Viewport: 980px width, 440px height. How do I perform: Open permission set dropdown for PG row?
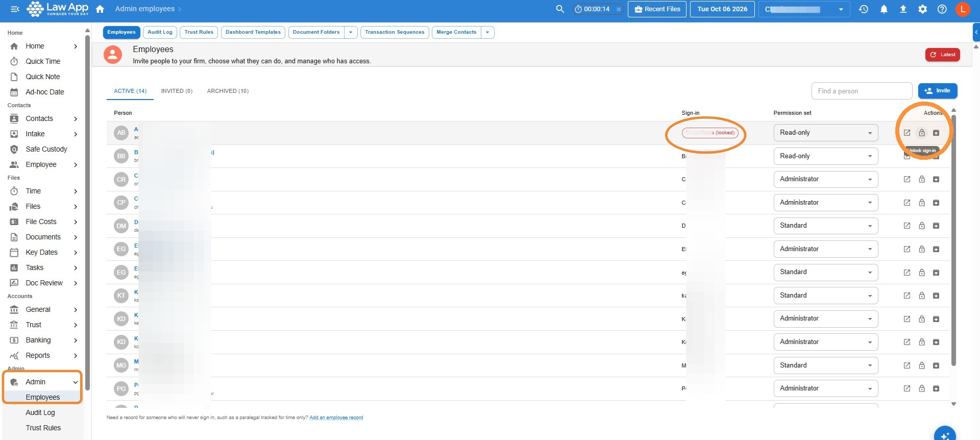pyautogui.click(x=826, y=388)
